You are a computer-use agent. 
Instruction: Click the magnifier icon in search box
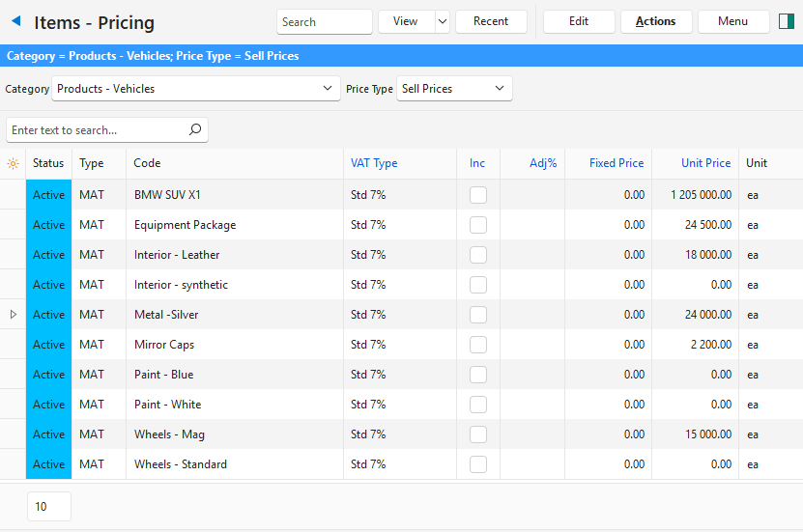[194, 129]
